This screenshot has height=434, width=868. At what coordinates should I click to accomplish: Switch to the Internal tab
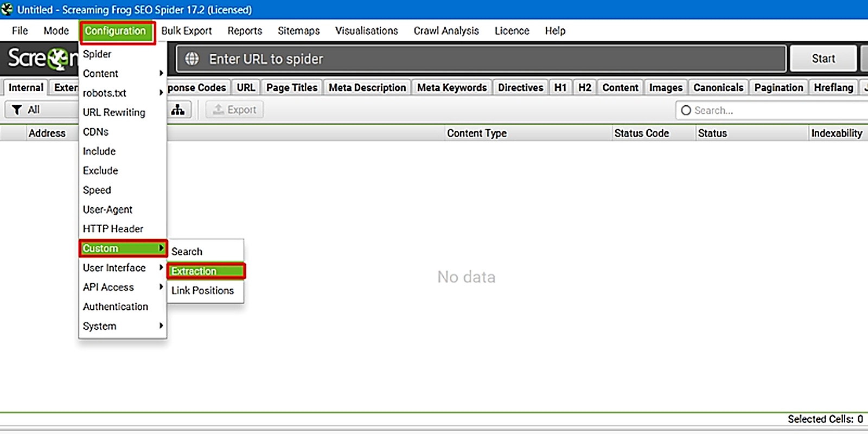[x=26, y=88]
